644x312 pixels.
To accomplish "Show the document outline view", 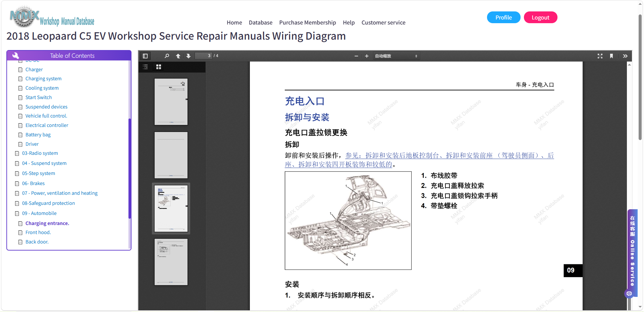I will pos(145,67).
